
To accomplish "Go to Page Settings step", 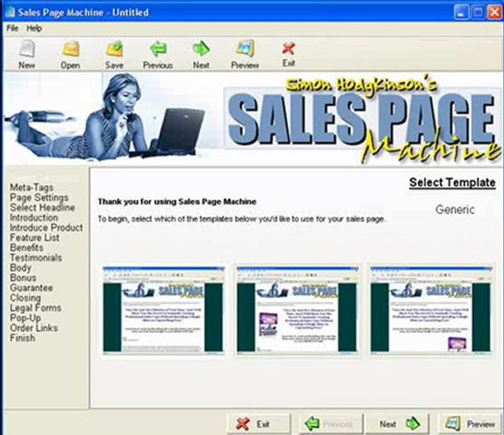I will pyautogui.click(x=39, y=197).
